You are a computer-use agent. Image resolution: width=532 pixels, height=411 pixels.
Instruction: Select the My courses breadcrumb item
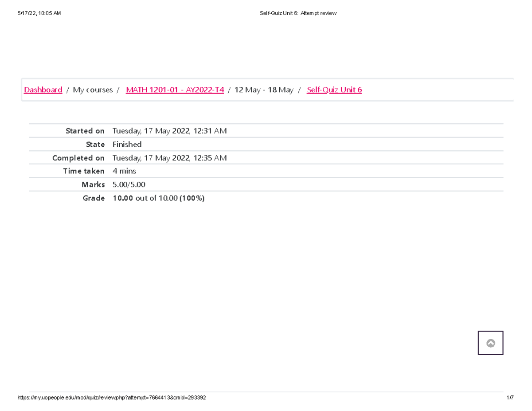coord(93,90)
